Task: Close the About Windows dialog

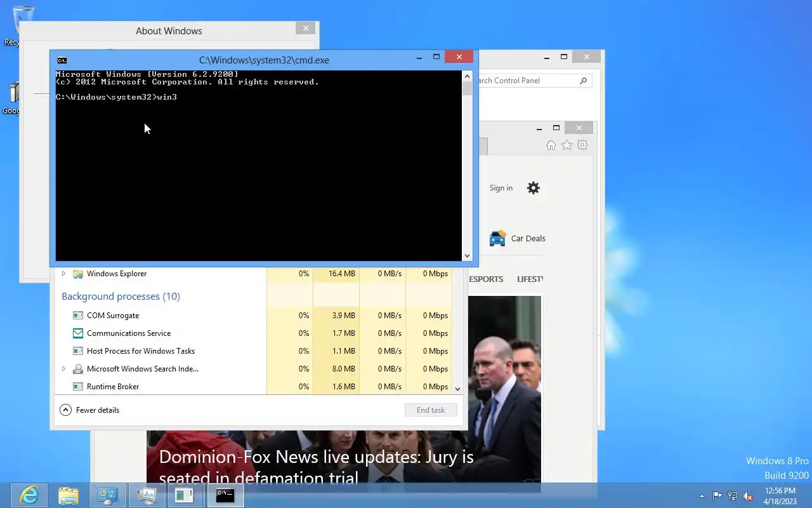Action: (305, 28)
